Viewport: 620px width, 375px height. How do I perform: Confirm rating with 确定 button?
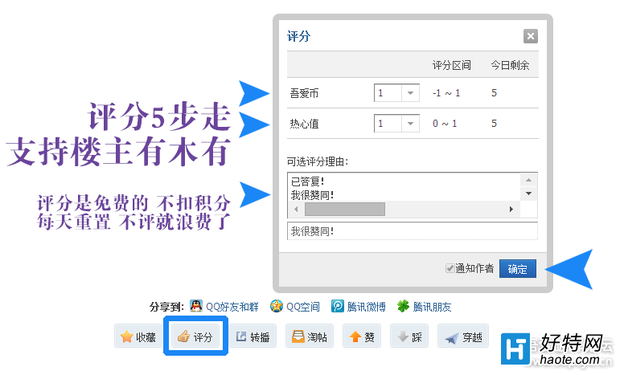click(x=517, y=269)
